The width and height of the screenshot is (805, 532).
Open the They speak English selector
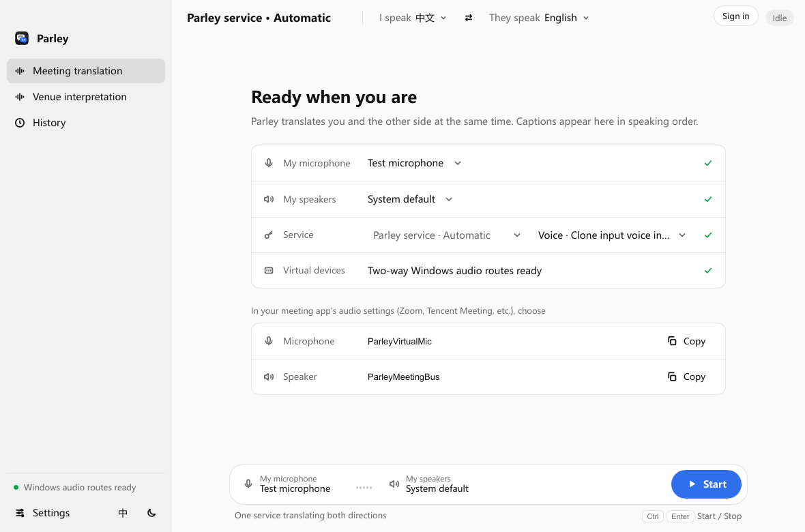pyautogui.click(x=538, y=18)
